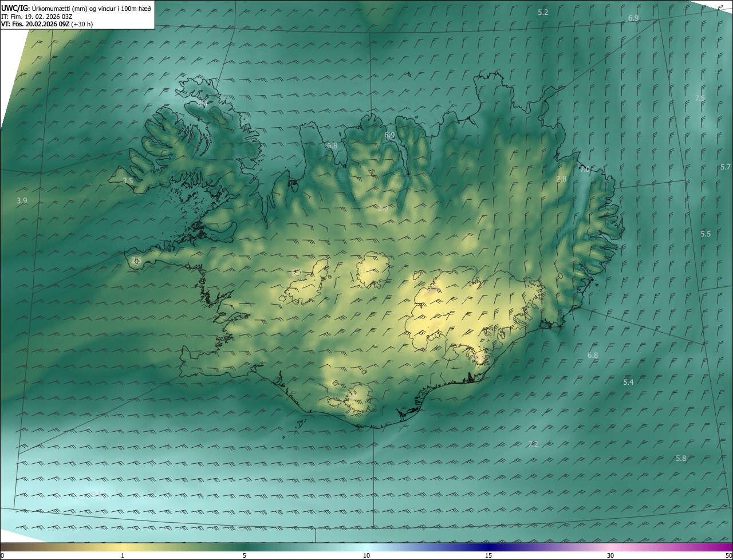The image size is (733, 560).
Task: Select the '7.5' value label
Action: pos(700,98)
